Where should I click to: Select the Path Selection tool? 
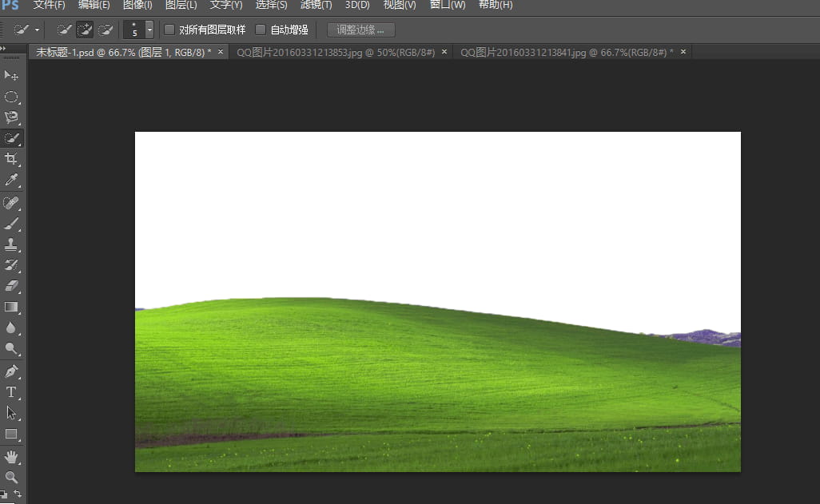click(11, 413)
